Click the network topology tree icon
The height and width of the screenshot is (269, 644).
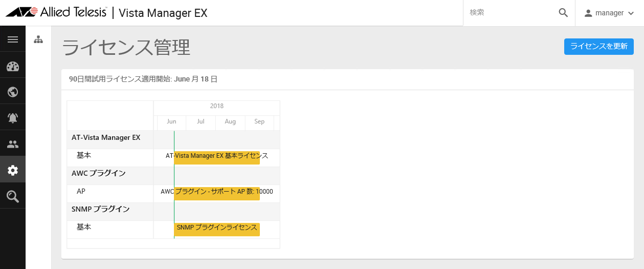[x=38, y=40]
